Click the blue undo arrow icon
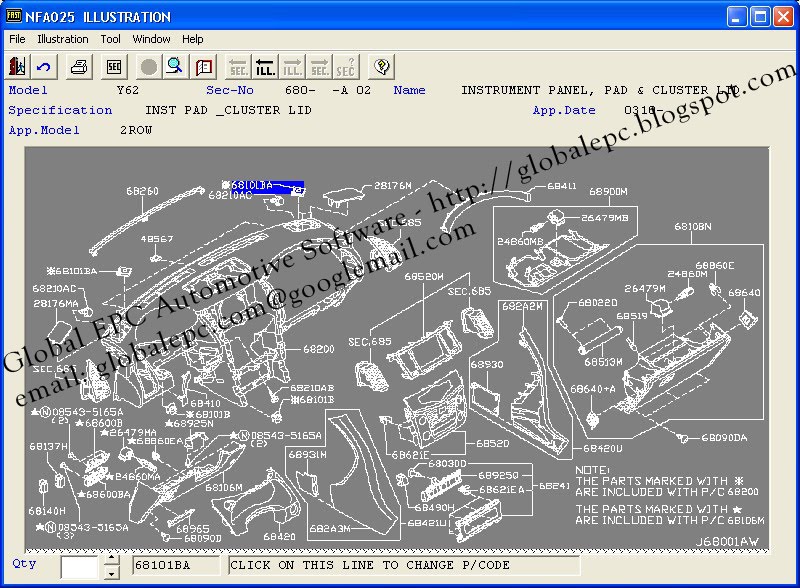The width and height of the screenshot is (800, 588). [44, 67]
